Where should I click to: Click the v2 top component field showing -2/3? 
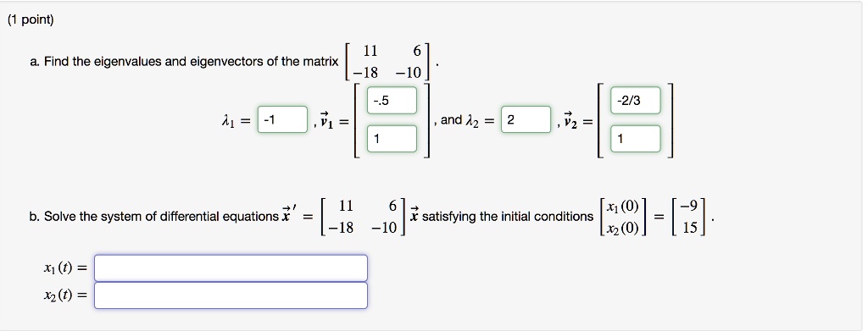tap(636, 100)
